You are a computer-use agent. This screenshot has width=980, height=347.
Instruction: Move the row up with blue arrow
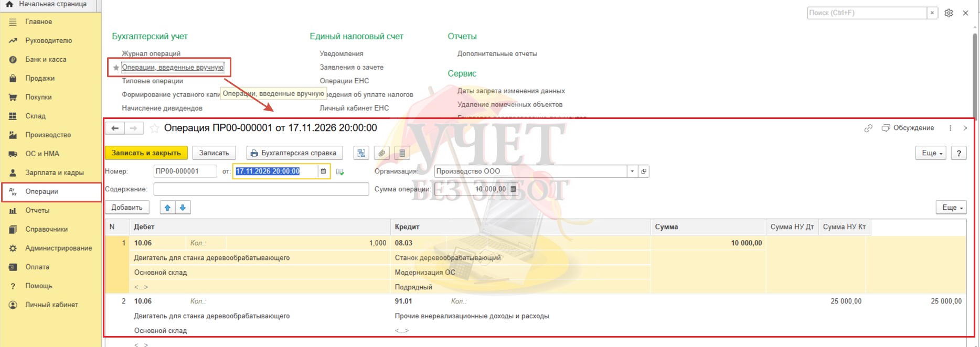pos(167,208)
